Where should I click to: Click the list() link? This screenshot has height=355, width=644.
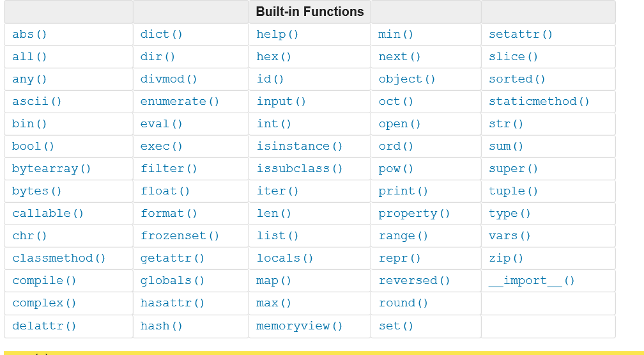click(278, 235)
